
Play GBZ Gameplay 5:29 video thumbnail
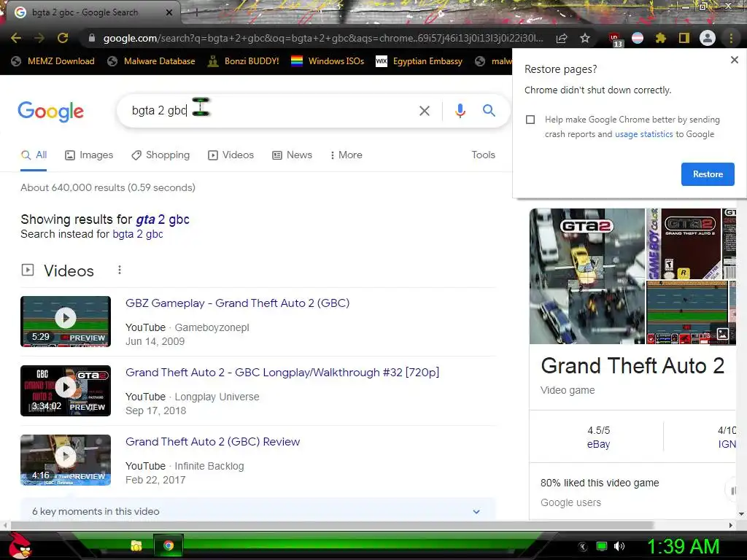tap(66, 322)
